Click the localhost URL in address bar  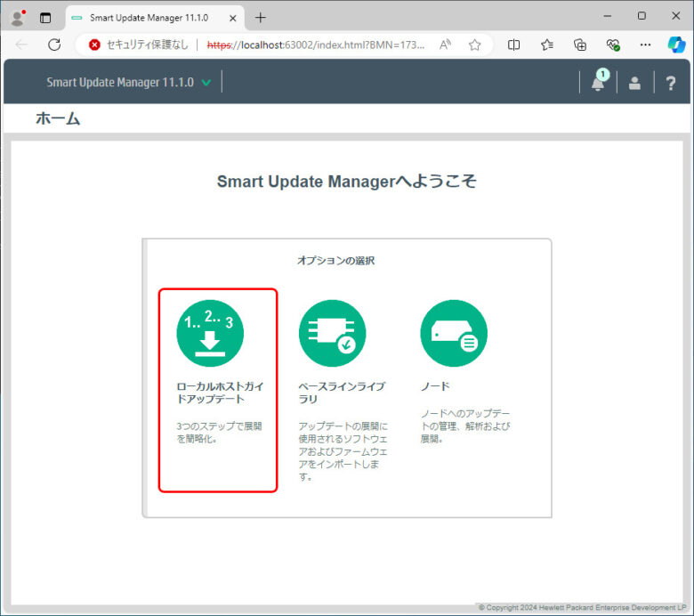[x=316, y=45]
